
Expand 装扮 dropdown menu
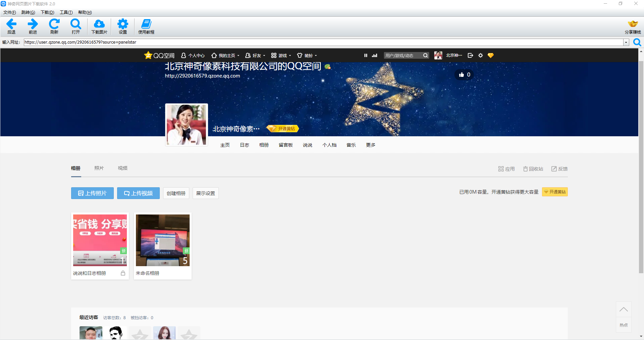coord(307,55)
